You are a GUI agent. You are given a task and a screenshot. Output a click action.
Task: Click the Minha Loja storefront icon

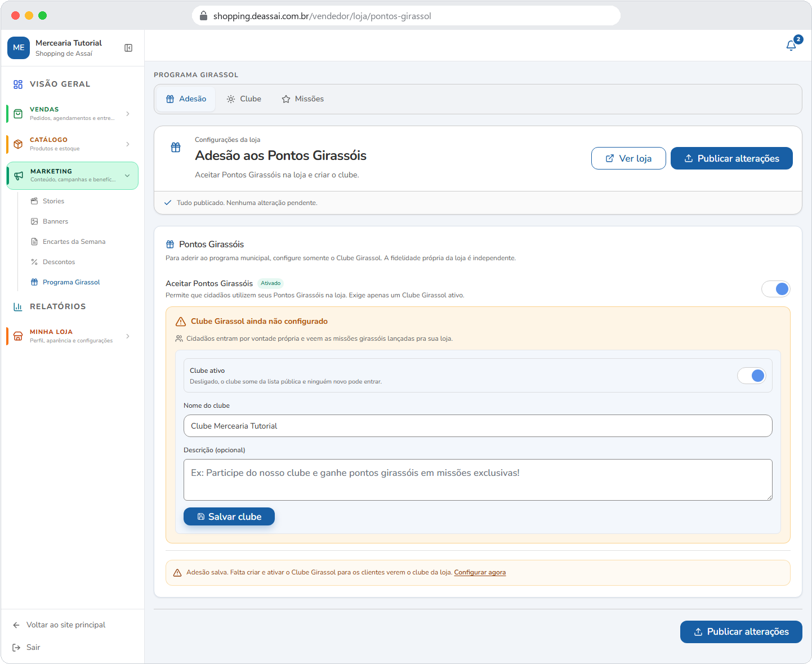[x=18, y=336]
